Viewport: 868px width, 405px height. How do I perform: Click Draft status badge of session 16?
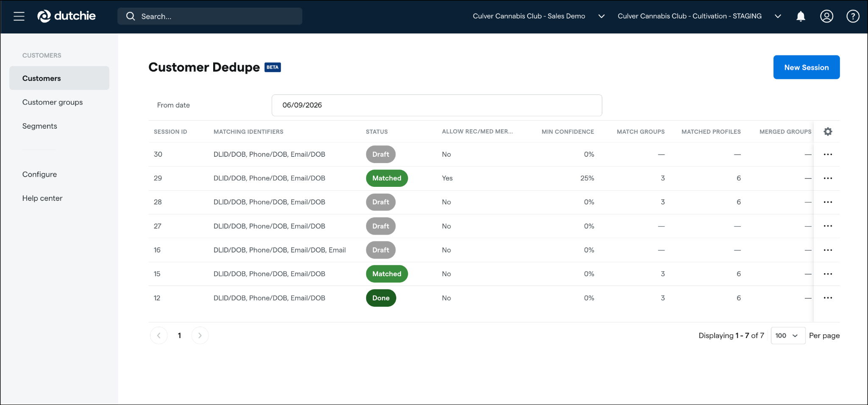pyautogui.click(x=381, y=250)
